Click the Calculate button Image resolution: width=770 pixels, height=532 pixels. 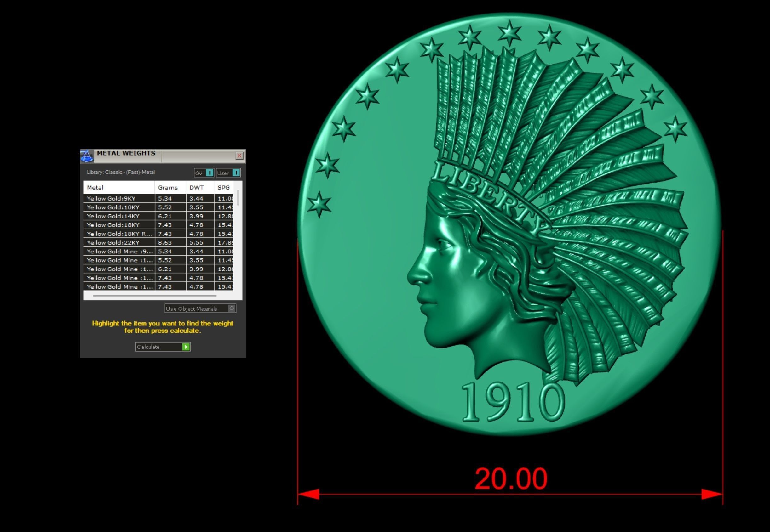pyautogui.click(x=163, y=347)
